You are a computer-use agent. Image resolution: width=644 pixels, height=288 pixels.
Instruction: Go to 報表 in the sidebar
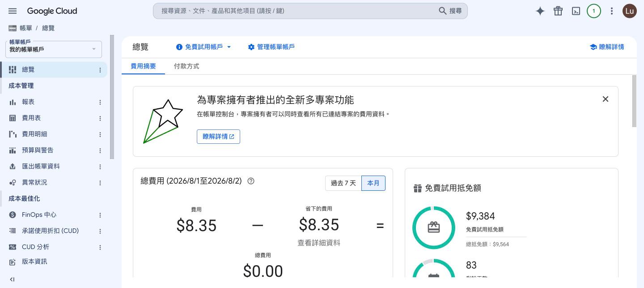pyautogui.click(x=28, y=102)
